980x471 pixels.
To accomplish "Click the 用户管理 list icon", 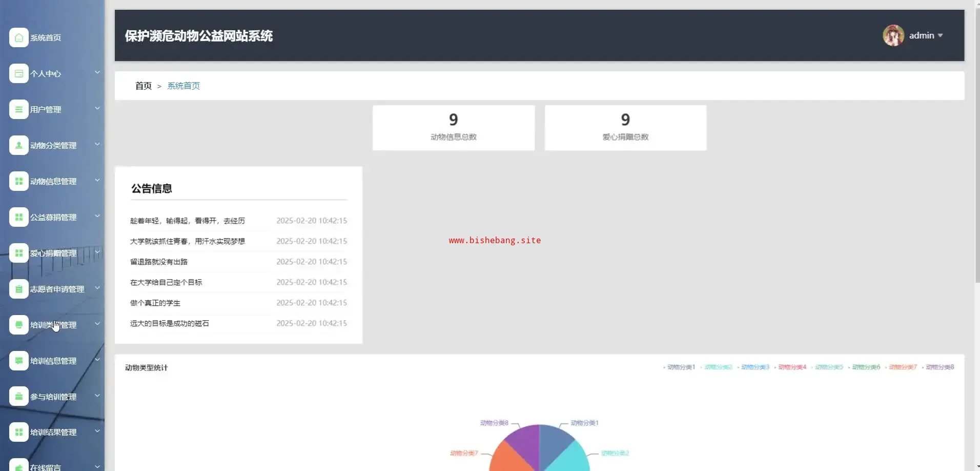I will [x=19, y=109].
